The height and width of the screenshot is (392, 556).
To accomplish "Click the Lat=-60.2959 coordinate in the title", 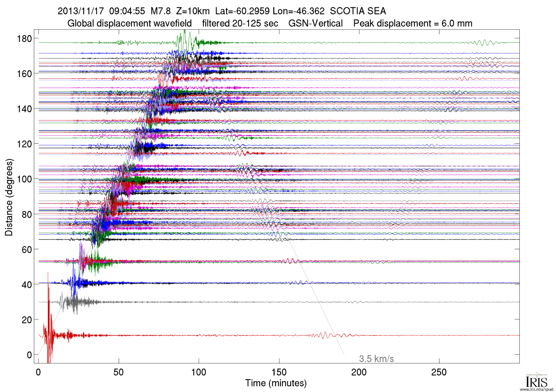I will pyautogui.click(x=242, y=11).
